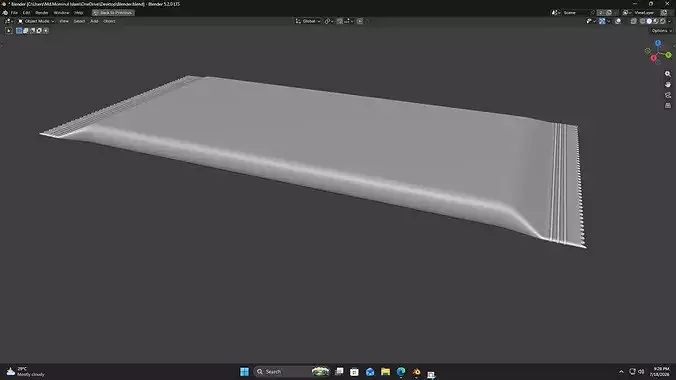Choose Intersect selection mode icon

tap(46, 31)
